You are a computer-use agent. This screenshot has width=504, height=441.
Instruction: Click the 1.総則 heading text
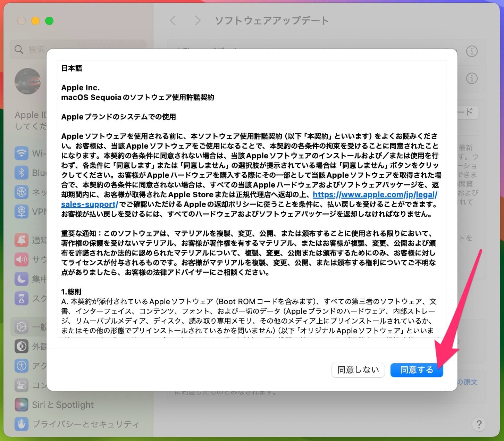coord(71,292)
